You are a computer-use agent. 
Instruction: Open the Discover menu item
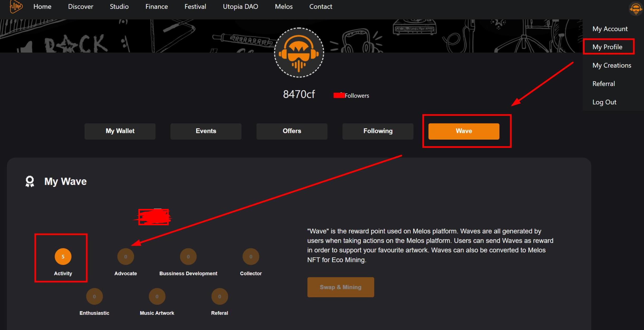click(81, 7)
